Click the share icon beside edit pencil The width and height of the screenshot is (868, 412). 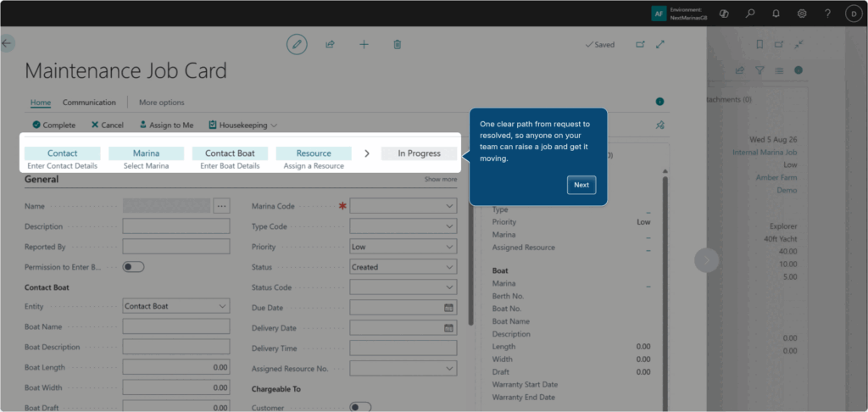pyautogui.click(x=330, y=44)
